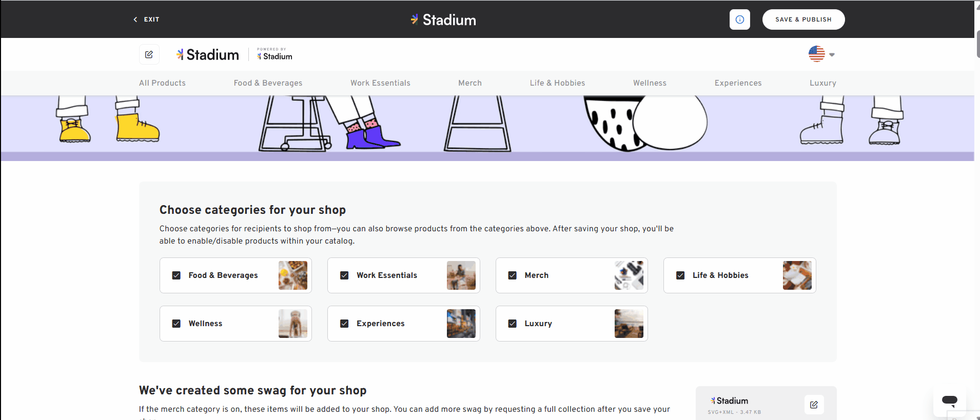Click the SAVE & PUBLISH button

(x=803, y=19)
